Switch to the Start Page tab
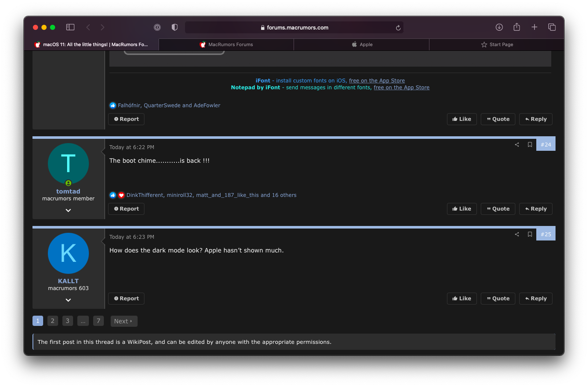 coord(497,44)
